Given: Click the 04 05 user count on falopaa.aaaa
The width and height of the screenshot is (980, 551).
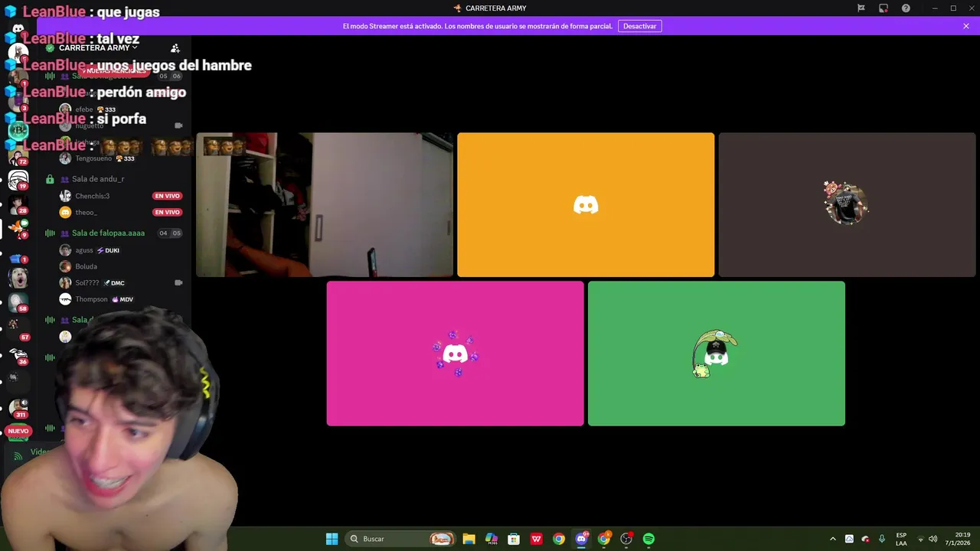Looking at the screenshot, I should click(170, 233).
